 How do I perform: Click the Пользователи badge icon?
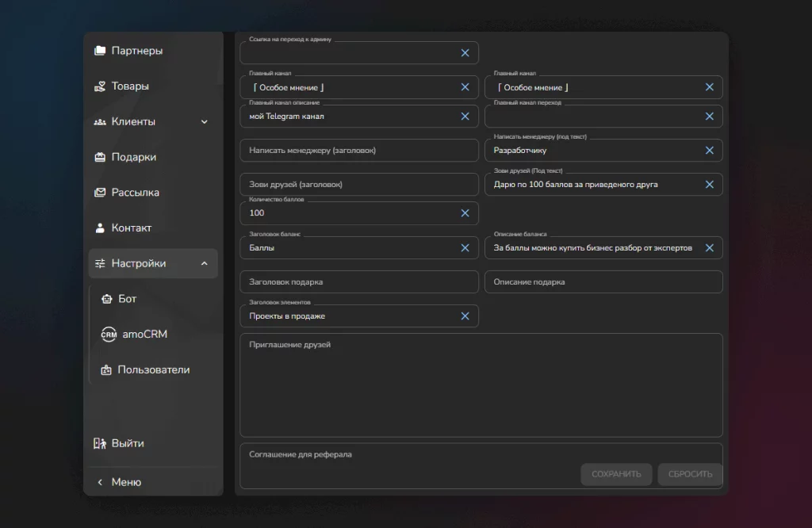point(106,369)
